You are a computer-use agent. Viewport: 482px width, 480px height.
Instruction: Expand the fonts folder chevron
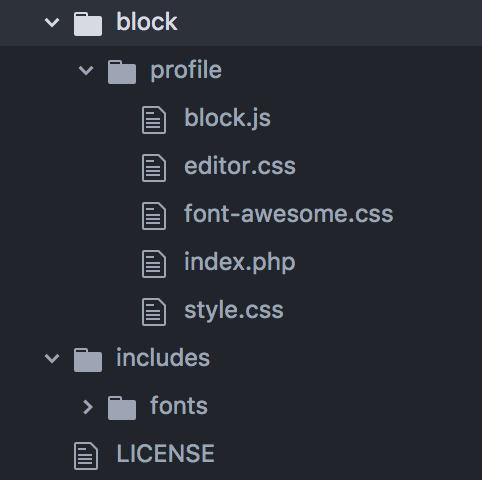coord(88,407)
